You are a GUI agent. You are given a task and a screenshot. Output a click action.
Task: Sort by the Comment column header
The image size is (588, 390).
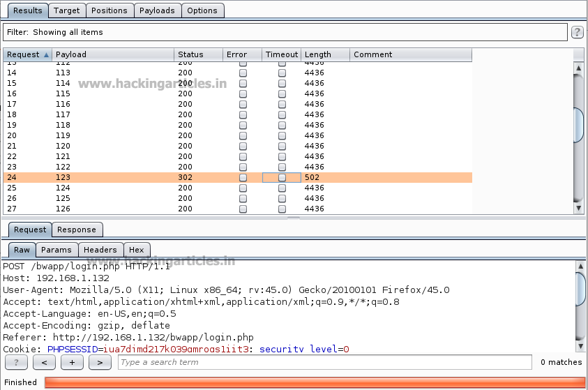(x=411, y=54)
